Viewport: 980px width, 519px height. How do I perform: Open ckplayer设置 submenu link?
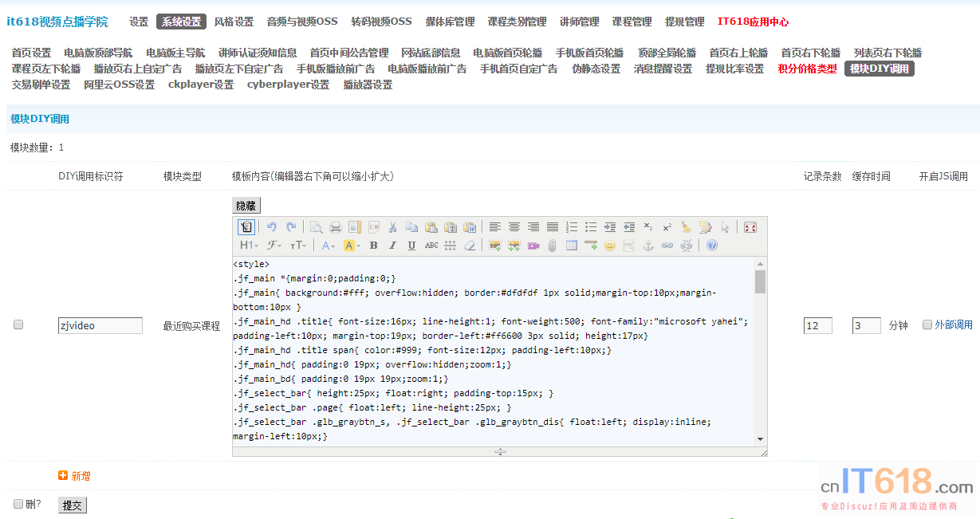201,85
